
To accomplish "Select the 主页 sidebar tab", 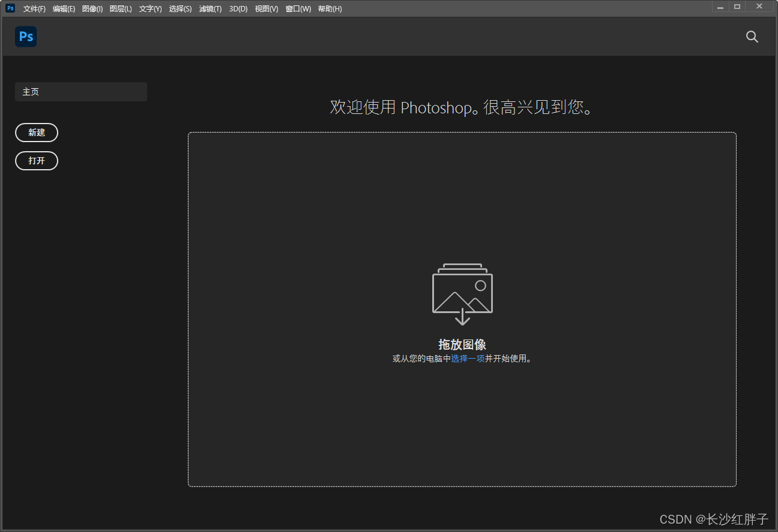I will click(x=81, y=92).
